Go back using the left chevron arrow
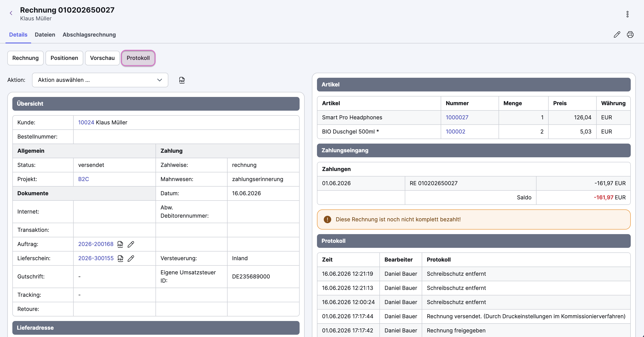The image size is (644, 337). pos(11,13)
